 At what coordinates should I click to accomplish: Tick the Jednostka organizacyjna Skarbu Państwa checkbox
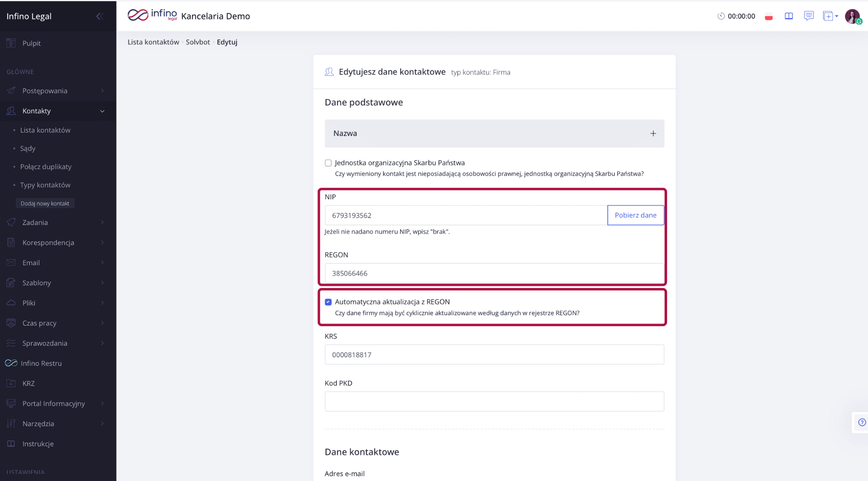tap(328, 163)
